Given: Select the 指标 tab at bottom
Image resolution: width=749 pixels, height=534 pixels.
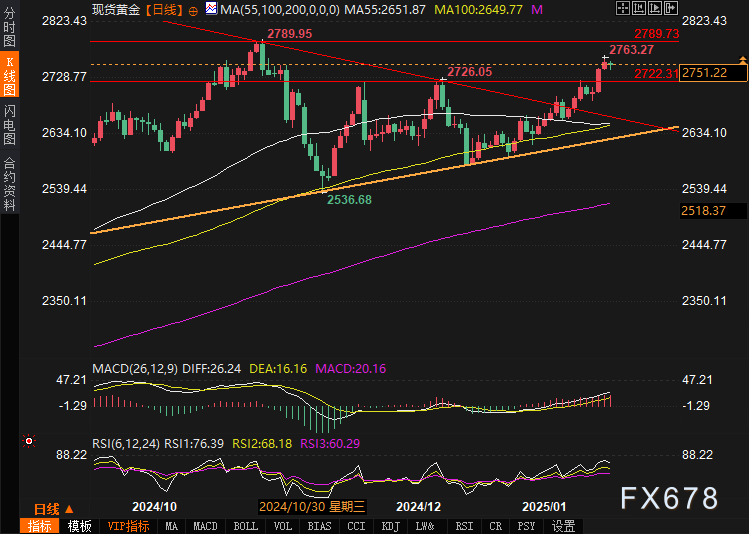Looking at the screenshot, I should tap(40, 526).
